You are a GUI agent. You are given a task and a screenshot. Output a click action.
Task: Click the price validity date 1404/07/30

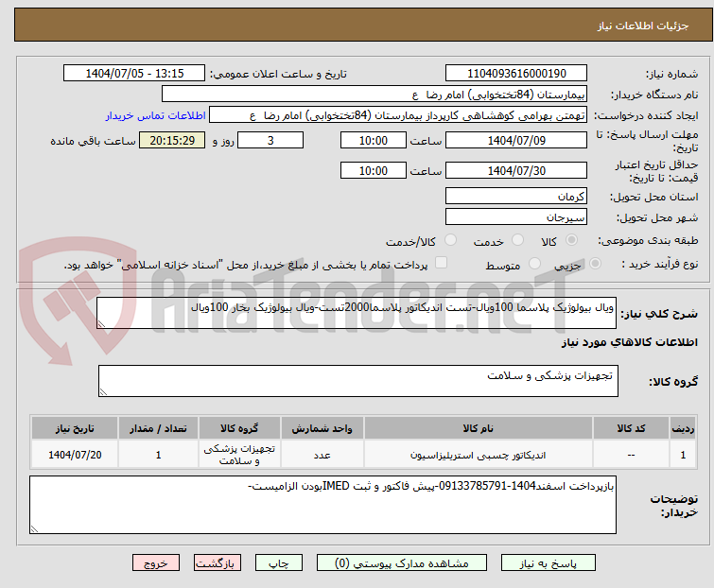click(516, 171)
